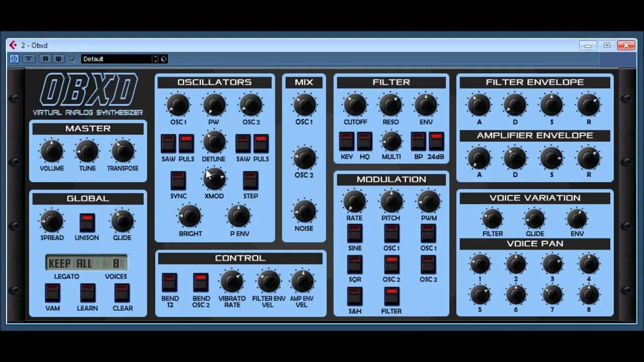Toggle the LFO SQR waveform switch

355,264
